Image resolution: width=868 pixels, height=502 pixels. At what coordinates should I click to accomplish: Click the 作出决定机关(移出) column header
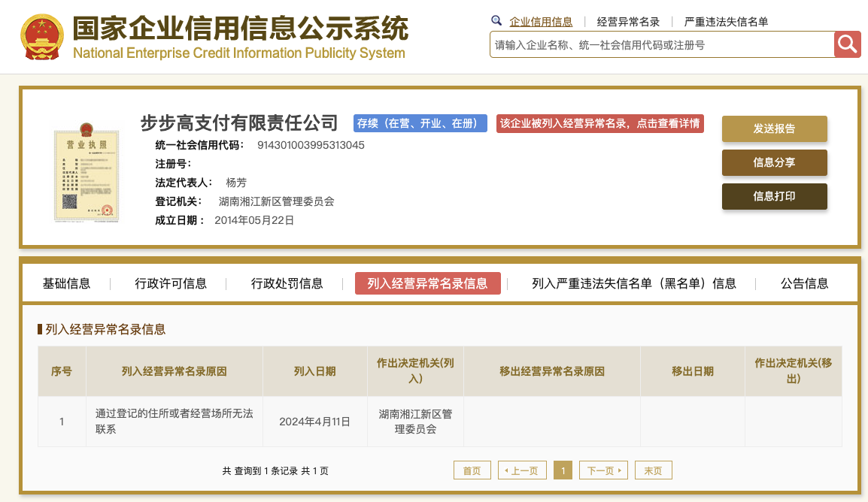point(794,371)
